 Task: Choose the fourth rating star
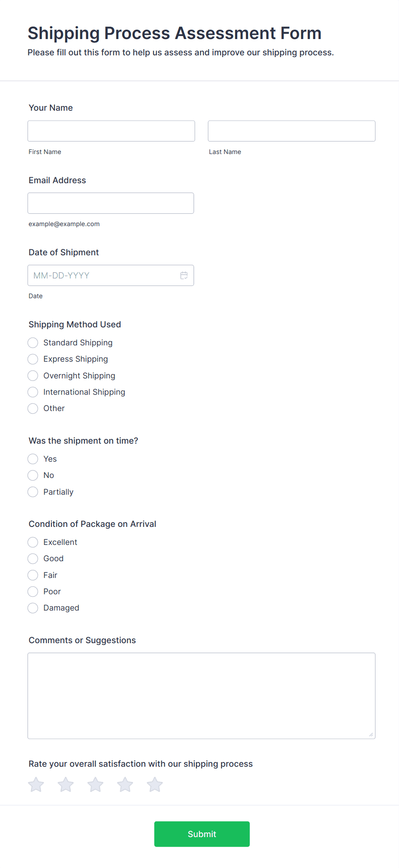tap(125, 785)
